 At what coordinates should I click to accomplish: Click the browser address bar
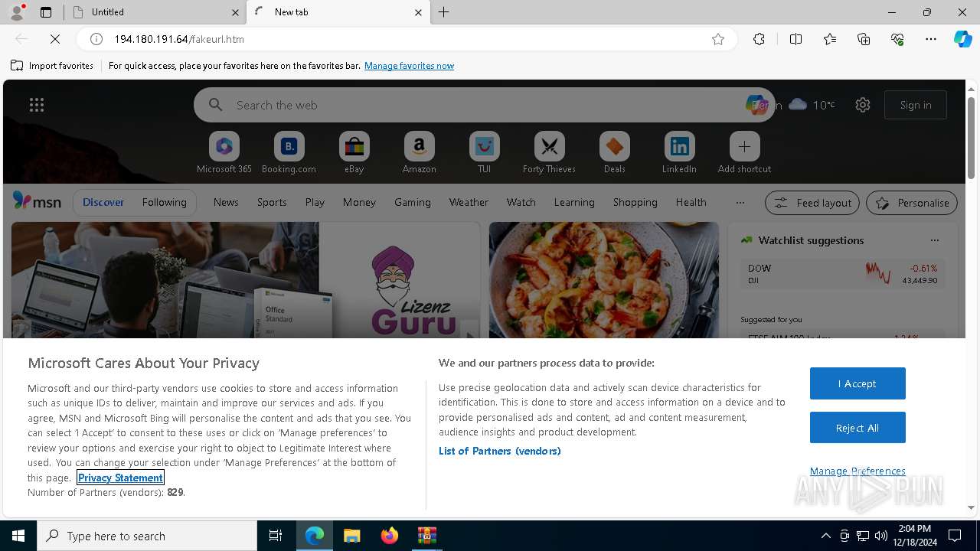point(406,39)
